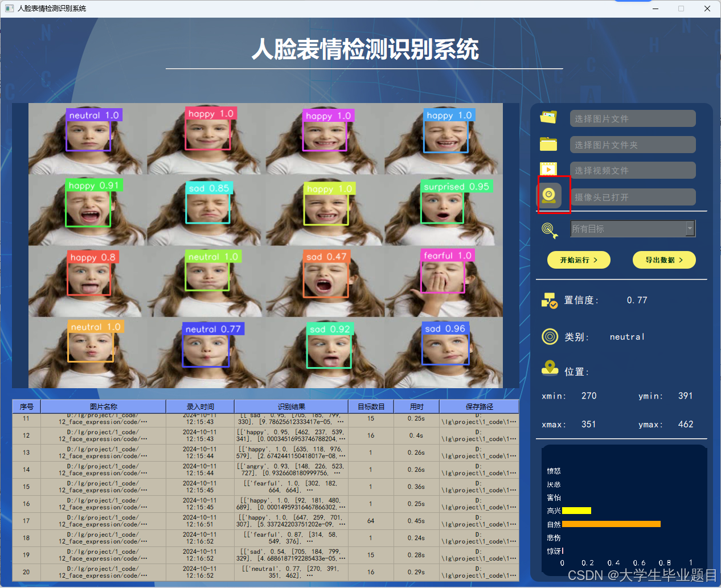Click the 选择图片文件夹 input field
Image resolution: width=721 pixels, height=588 pixels.
(x=633, y=145)
